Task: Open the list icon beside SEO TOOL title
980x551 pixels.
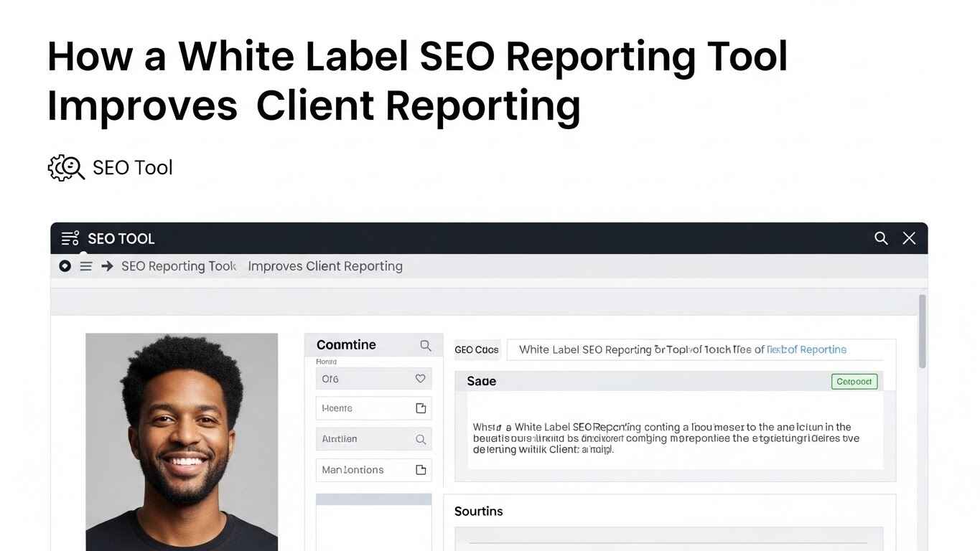Action: 70,237
